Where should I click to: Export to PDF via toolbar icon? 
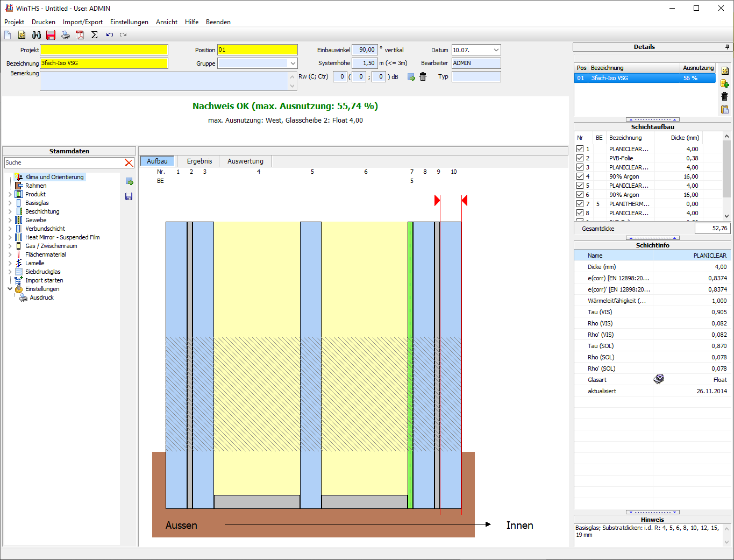coord(80,35)
